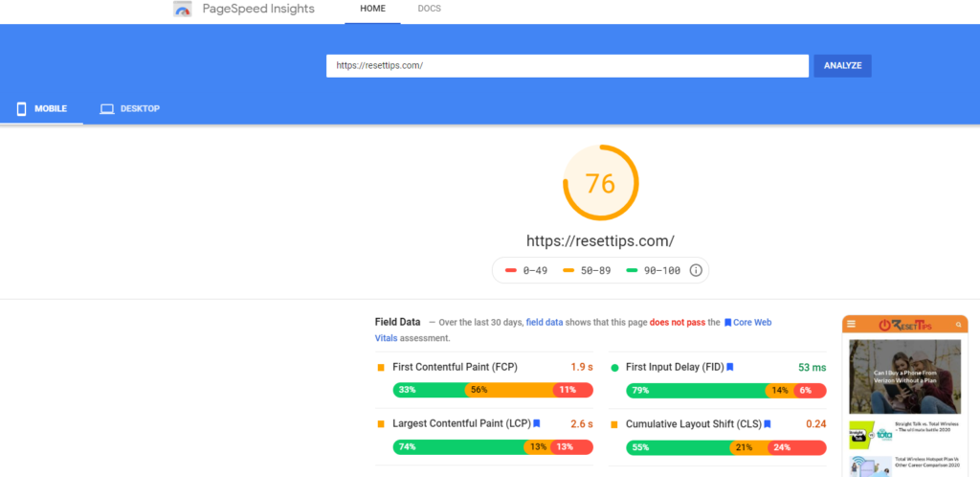Open the score legend info icon

point(696,271)
